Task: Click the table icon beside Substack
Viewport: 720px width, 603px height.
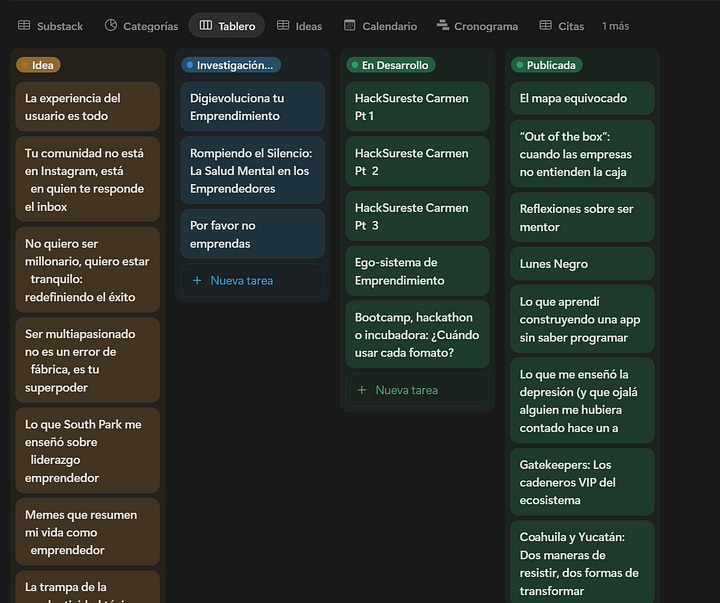Action: [24, 25]
